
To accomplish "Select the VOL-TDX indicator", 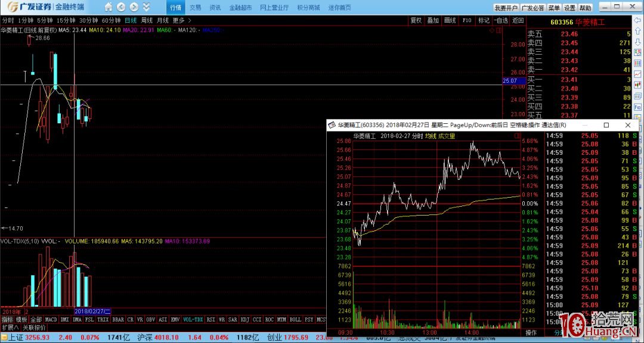I will point(193,319).
